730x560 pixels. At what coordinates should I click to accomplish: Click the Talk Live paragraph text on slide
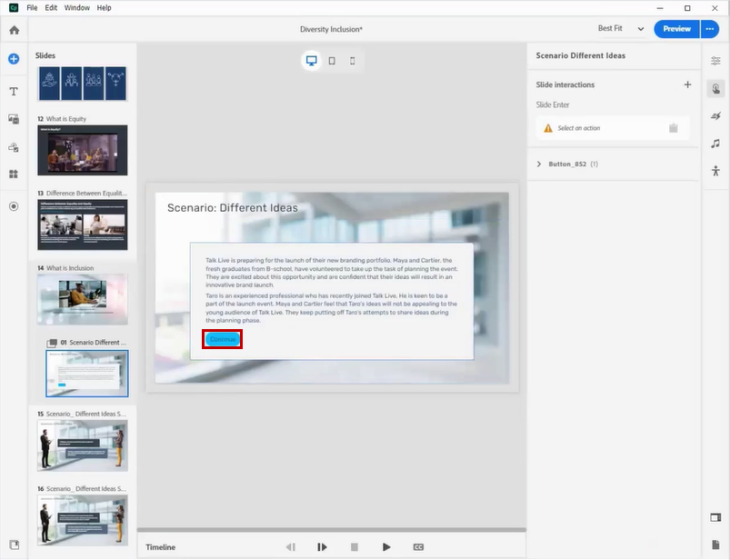[332, 273]
